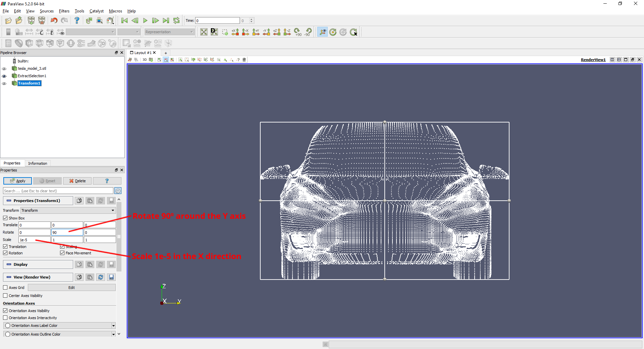Image resolution: width=644 pixels, height=349 pixels.
Task: Open the Filters menu
Action: [x=64, y=11]
